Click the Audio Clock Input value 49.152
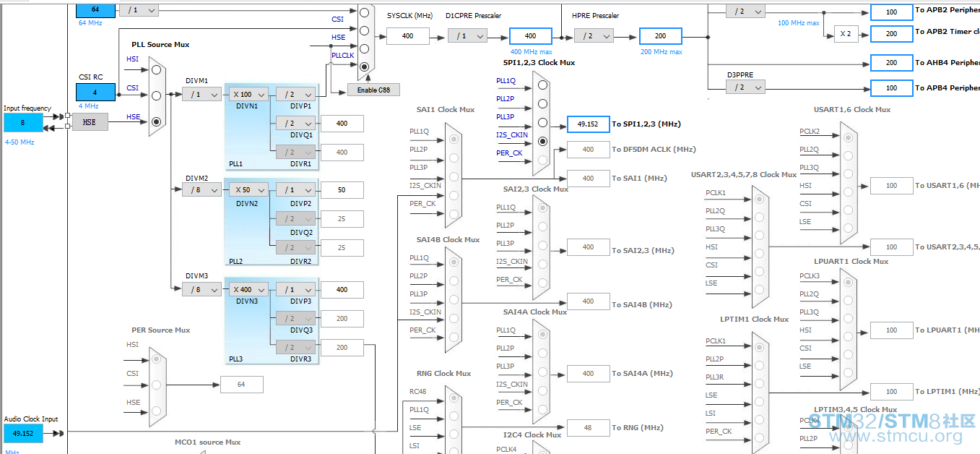 click(23, 434)
